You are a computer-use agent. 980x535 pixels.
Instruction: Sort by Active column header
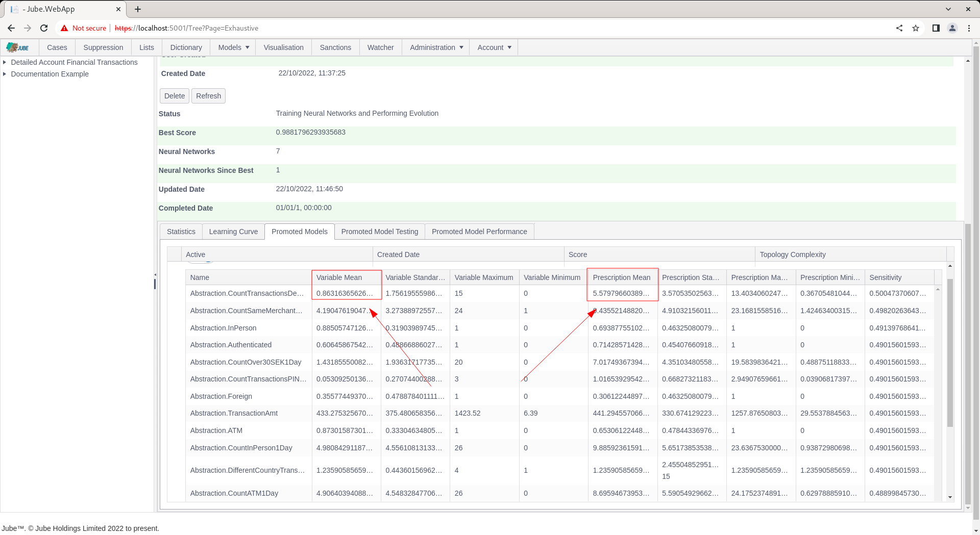pos(277,254)
